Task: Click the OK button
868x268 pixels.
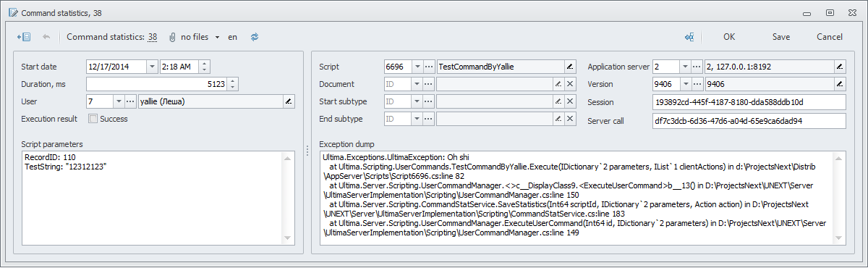Action: (x=729, y=36)
